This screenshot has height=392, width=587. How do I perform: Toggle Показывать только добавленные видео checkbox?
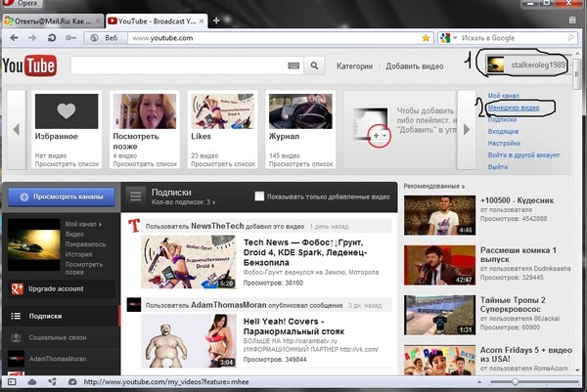(259, 196)
